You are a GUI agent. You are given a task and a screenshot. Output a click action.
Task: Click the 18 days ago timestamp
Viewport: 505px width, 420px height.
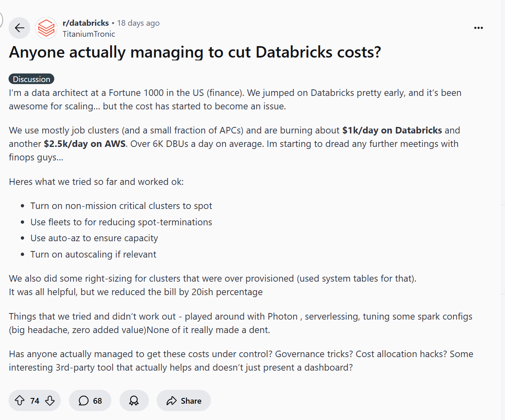click(x=138, y=23)
